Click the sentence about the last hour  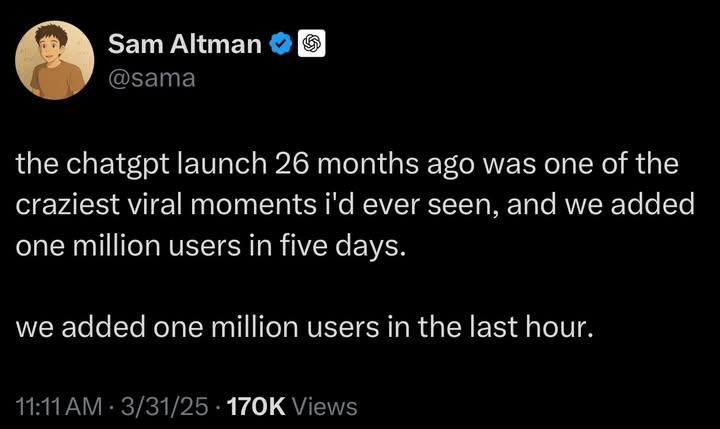click(x=305, y=329)
